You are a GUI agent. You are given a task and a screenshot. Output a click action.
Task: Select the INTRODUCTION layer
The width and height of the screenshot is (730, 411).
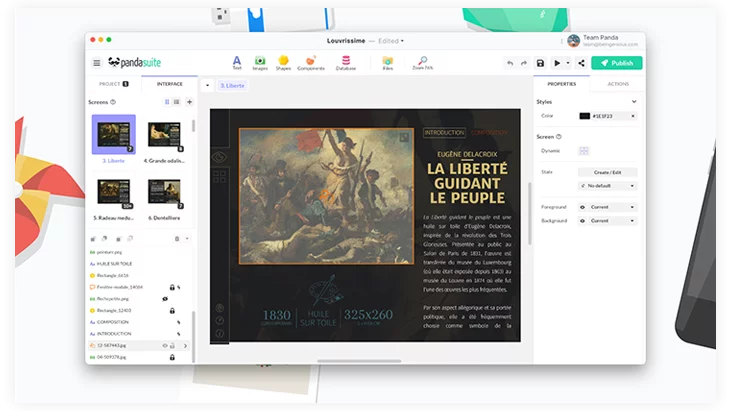pos(139,334)
